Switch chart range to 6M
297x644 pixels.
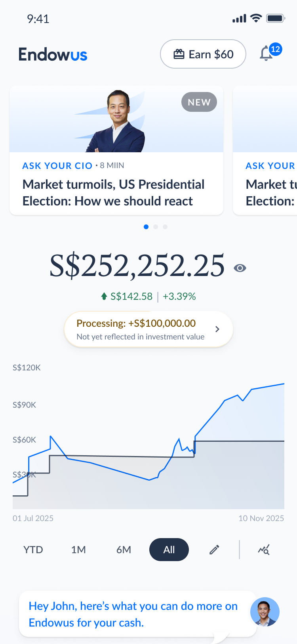click(x=124, y=550)
